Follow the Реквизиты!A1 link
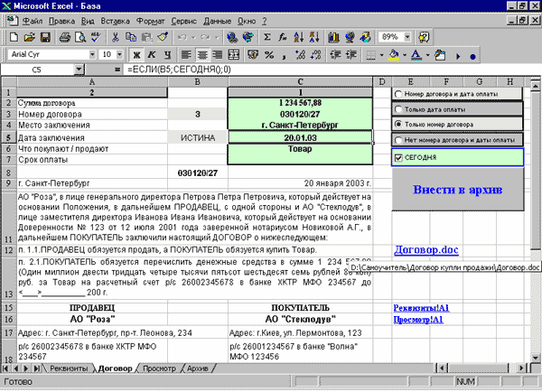The width and height of the screenshot is (542, 392). (x=421, y=308)
